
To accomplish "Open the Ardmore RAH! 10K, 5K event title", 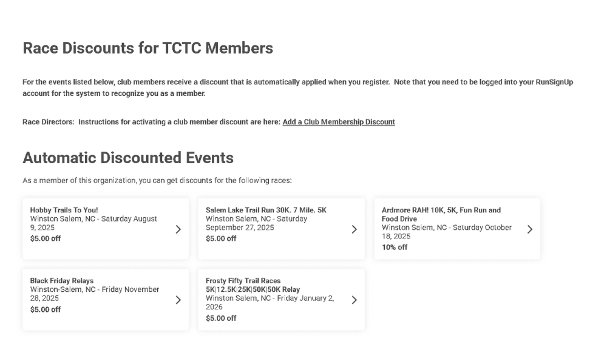I will pos(441,214).
